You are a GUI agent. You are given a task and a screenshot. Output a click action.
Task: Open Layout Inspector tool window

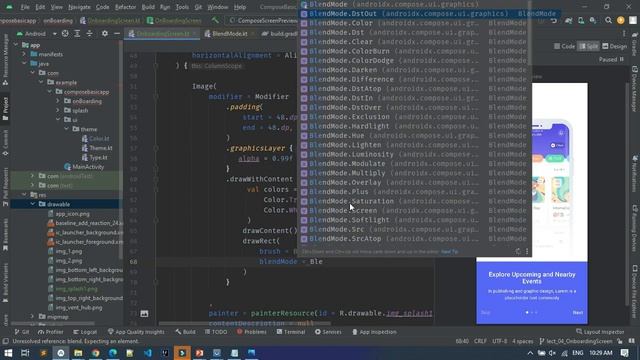[601, 332]
